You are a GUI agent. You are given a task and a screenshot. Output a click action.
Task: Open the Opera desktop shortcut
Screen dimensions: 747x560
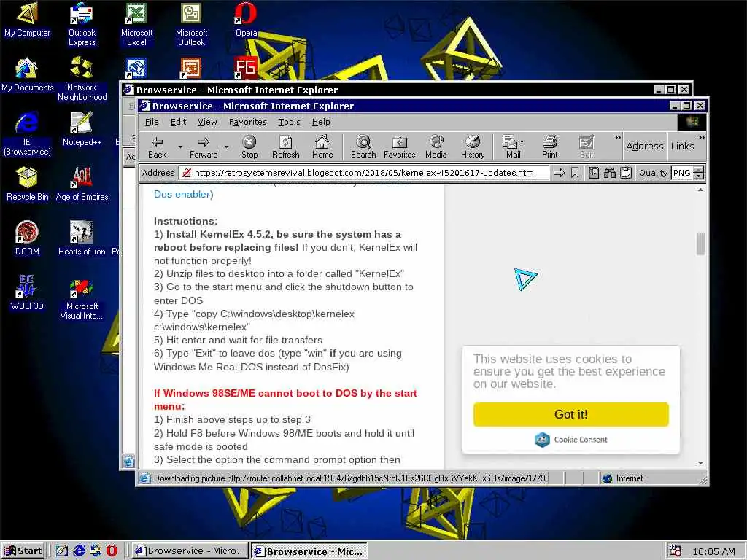tap(246, 20)
